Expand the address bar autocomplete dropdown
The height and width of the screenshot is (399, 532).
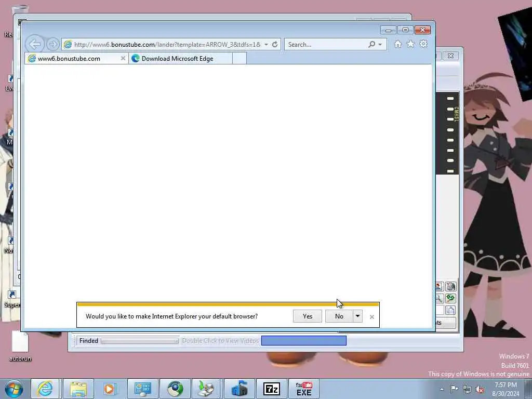click(267, 45)
